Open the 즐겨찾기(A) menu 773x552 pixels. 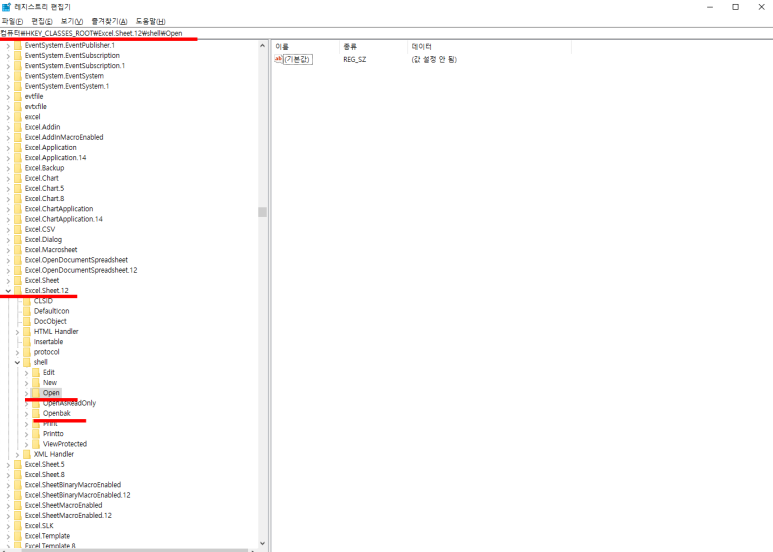(109, 21)
